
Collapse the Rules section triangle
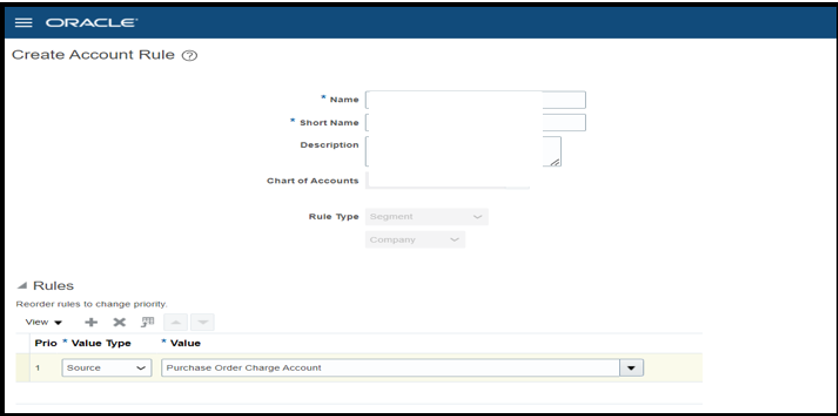coord(22,286)
